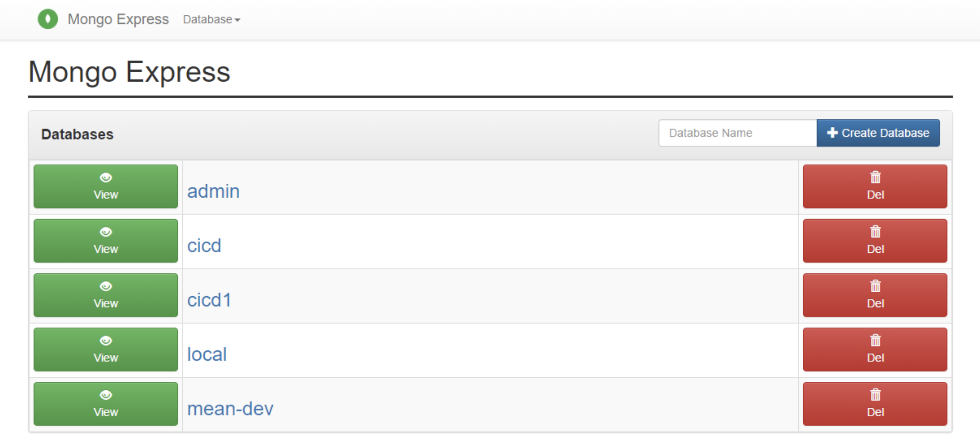Open the cicd1 database name link
This screenshot has height=441, width=980.
click(x=209, y=300)
